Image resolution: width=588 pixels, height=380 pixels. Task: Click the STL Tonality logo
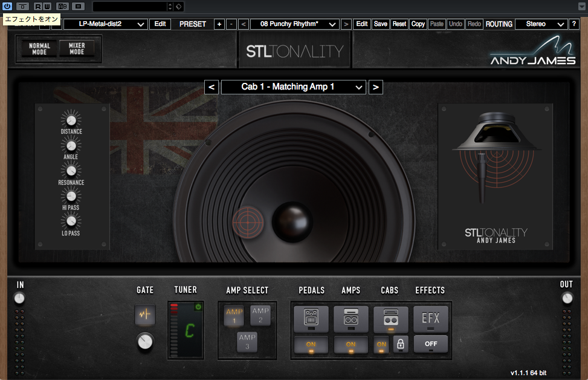pyautogui.click(x=295, y=51)
